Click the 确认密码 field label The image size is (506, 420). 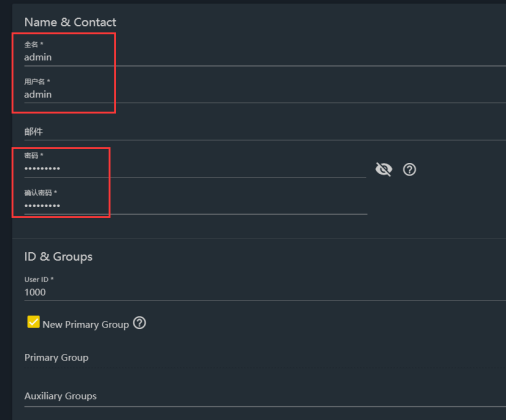[40, 193]
